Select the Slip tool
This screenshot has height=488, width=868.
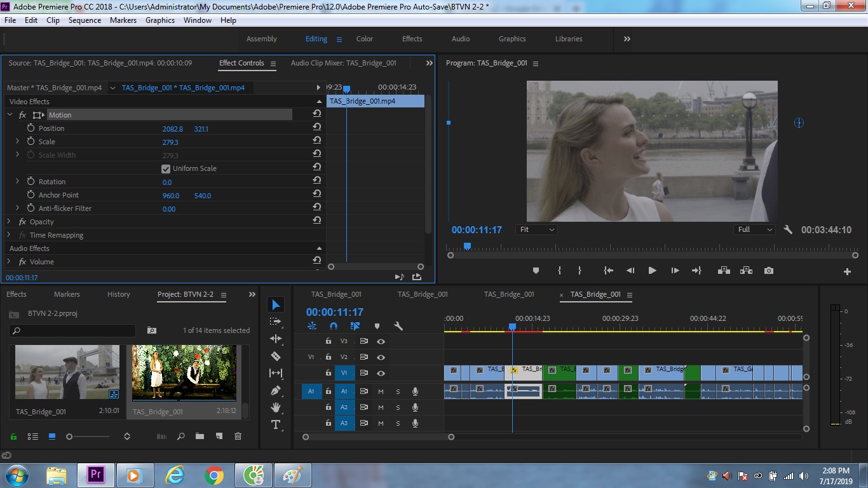click(276, 373)
